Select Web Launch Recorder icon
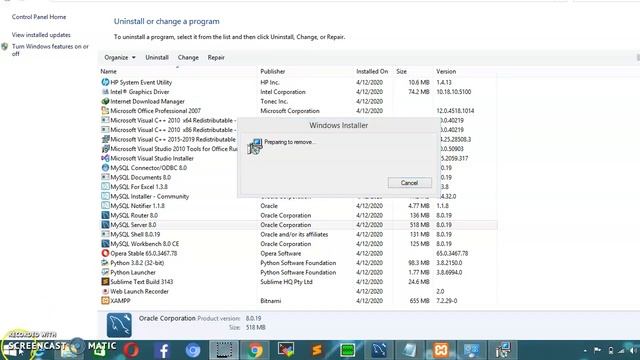 105,291
